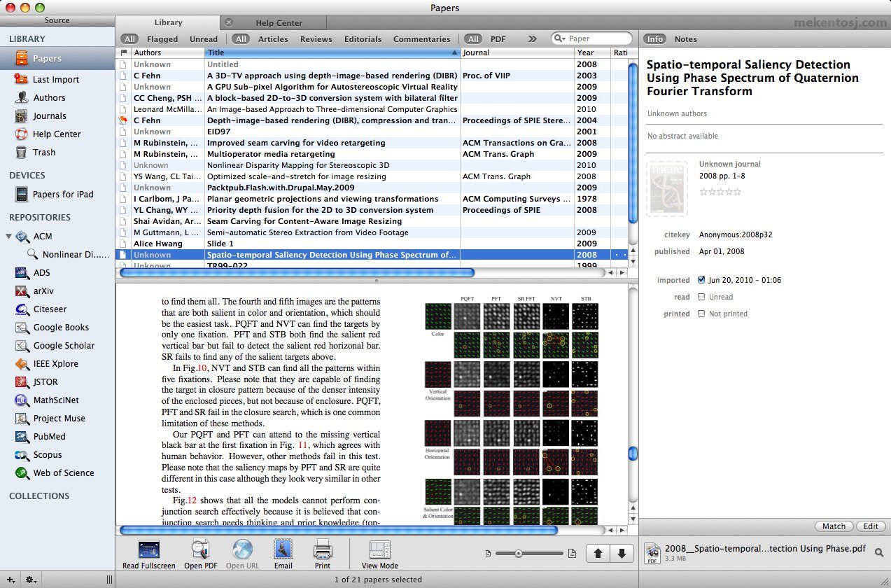The width and height of the screenshot is (891, 588).
Task: Click the Match button
Action: [834, 526]
